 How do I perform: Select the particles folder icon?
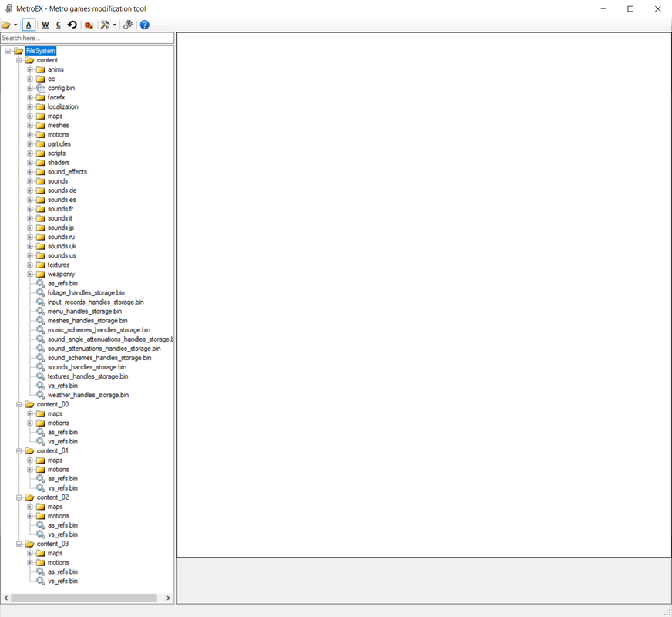coord(40,144)
